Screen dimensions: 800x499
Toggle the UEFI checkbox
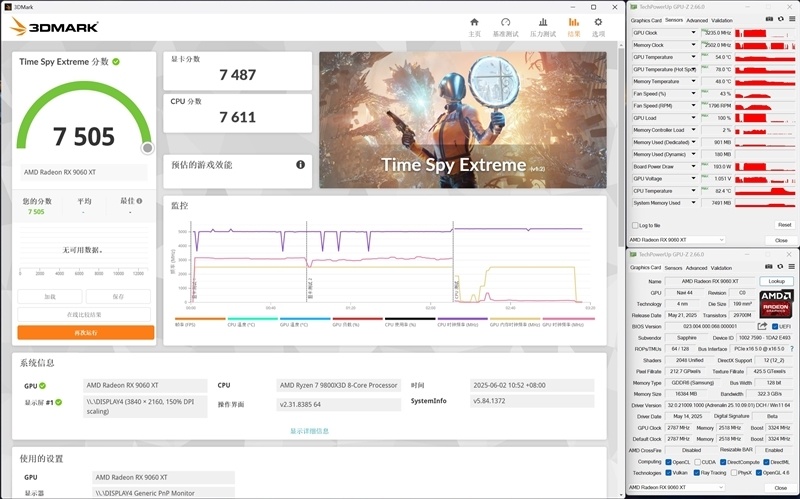click(x=775, y=327)
